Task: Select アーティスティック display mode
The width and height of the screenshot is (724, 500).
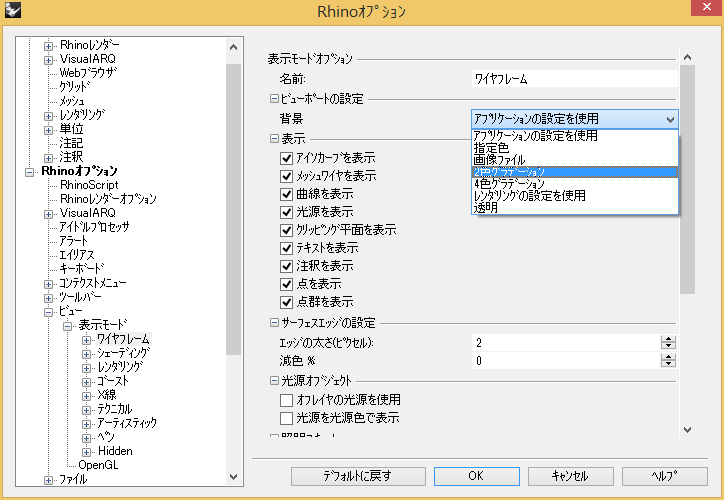Action: (127, 423)
